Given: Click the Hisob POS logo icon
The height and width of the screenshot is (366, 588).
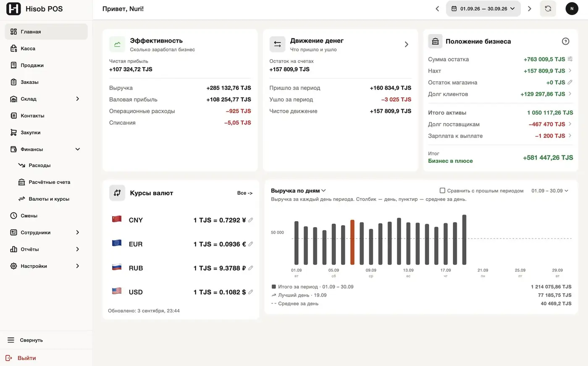Looking at the screenshot, I should pos(13,9).
